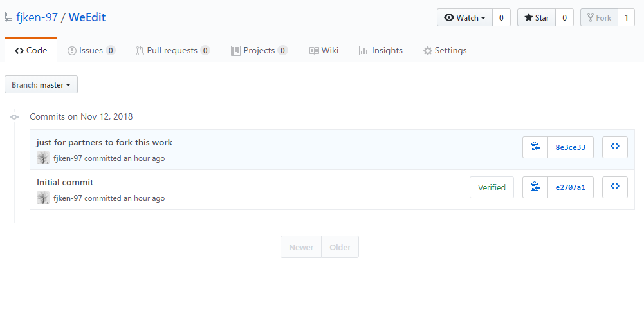The image size is (644, 314).
Task: Browse repository at commit e2707a1 code icon
Action: 615,187
